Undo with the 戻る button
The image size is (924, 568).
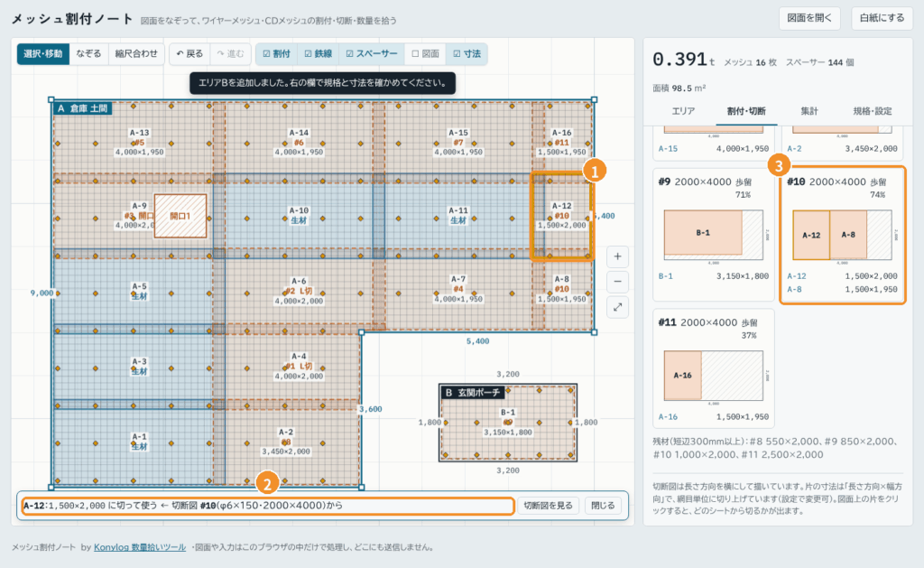click(189, 53)
